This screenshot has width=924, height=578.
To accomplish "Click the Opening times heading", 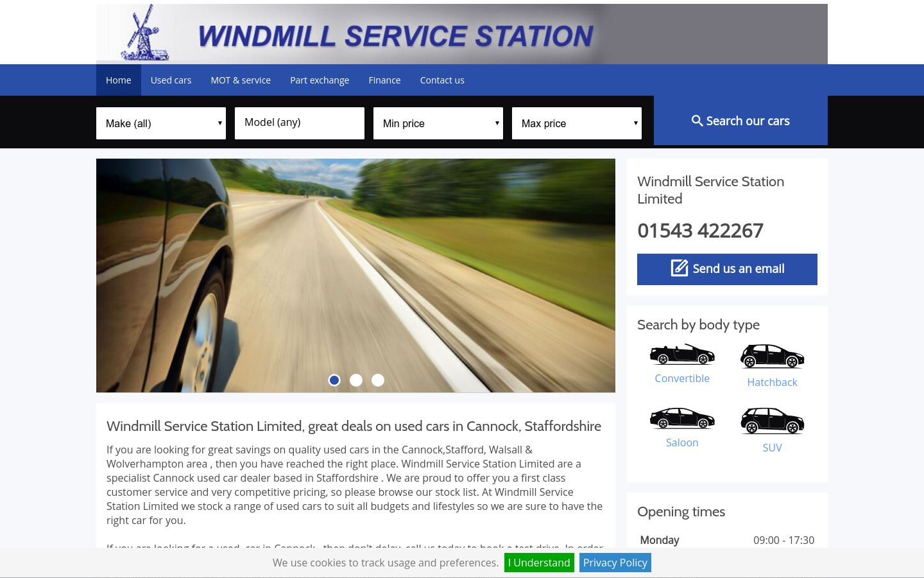I will click(681, 512).
